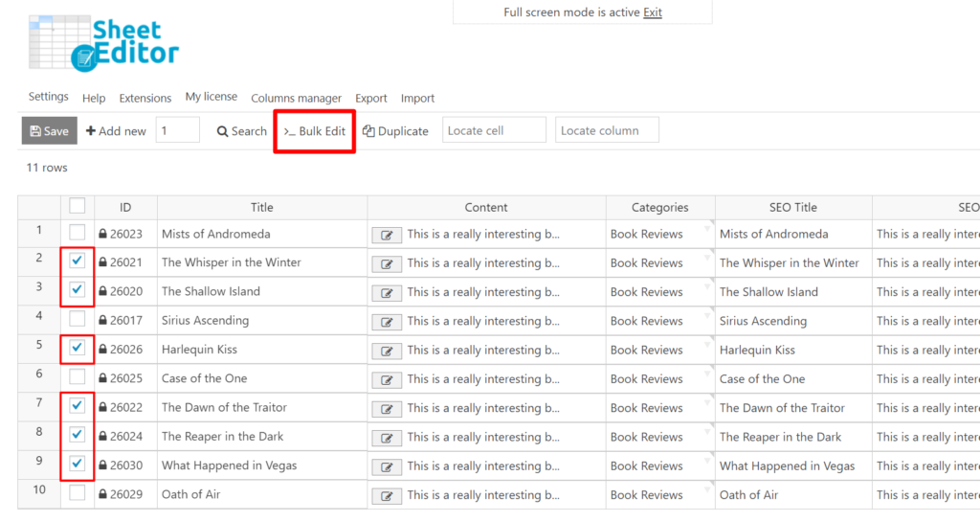Click the lock icon beside ID 26026
The width and height of the screenshot is (980, 522).
[102, 350]
